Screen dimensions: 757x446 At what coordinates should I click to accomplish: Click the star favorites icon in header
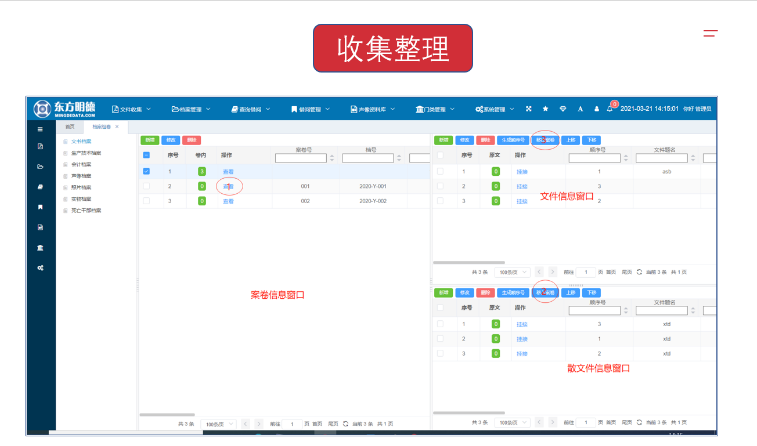tap(545, 108)
